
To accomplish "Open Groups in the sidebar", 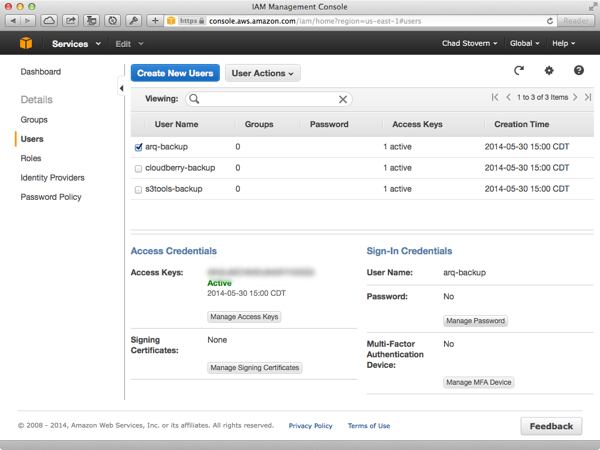I will coord(34,120).
